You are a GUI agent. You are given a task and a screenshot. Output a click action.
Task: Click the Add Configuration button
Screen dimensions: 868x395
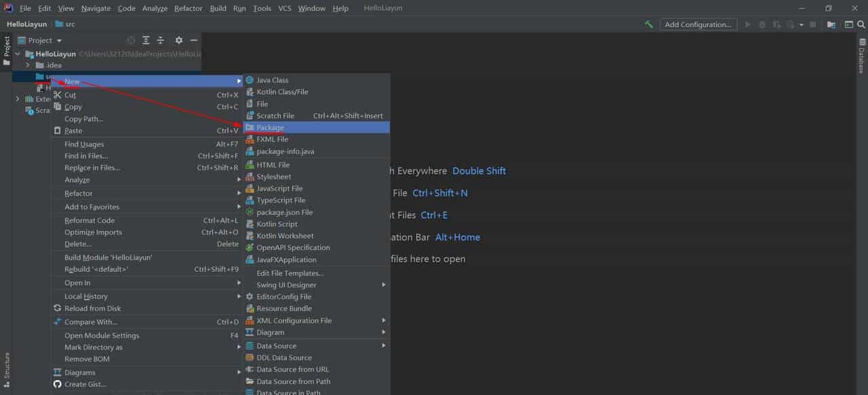click(x=698, y=24)
